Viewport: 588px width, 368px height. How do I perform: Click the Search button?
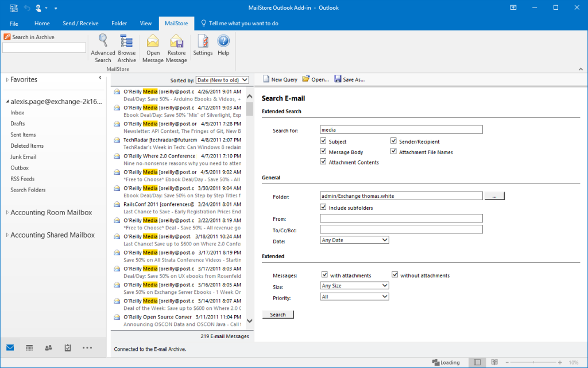tap(278, 315)
